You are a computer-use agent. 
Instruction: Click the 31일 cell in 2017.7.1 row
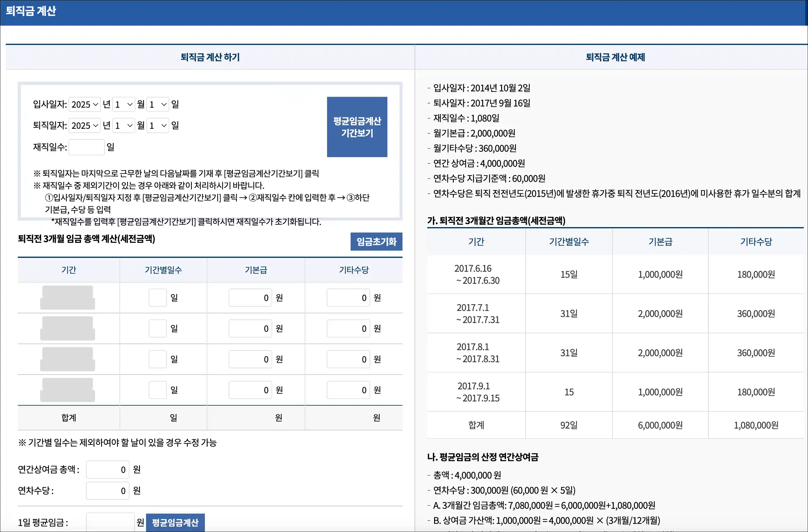pos(569,314)
